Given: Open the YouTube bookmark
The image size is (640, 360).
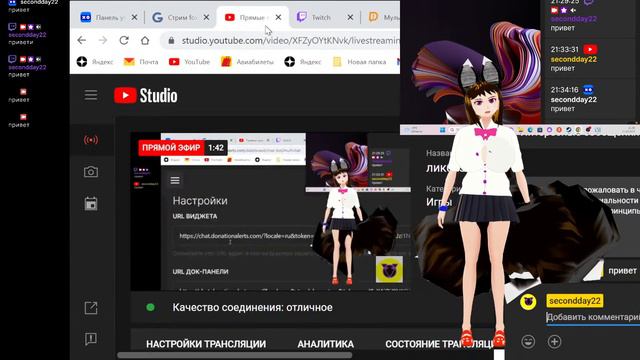Looking at the screenshot, I should pyautogui.click(x=189, y=62).
